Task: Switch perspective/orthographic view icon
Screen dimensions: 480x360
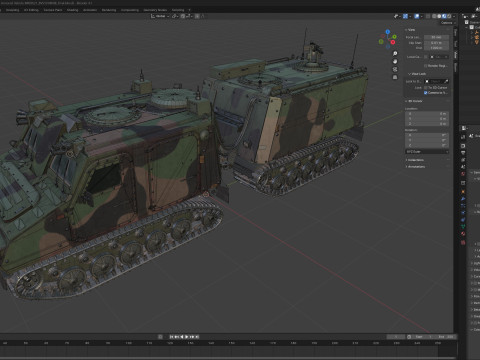Action: click(x=395, y=77)
